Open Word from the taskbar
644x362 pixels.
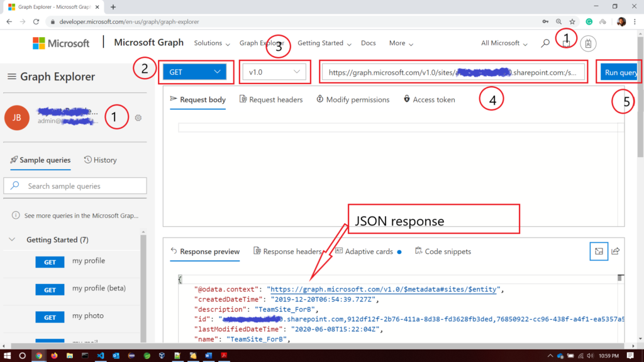pos(209,356)
